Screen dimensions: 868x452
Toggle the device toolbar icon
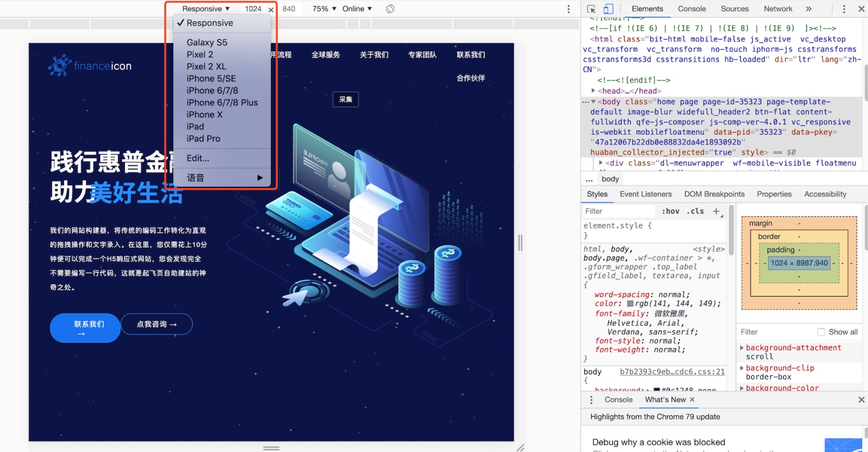[608, 9]
